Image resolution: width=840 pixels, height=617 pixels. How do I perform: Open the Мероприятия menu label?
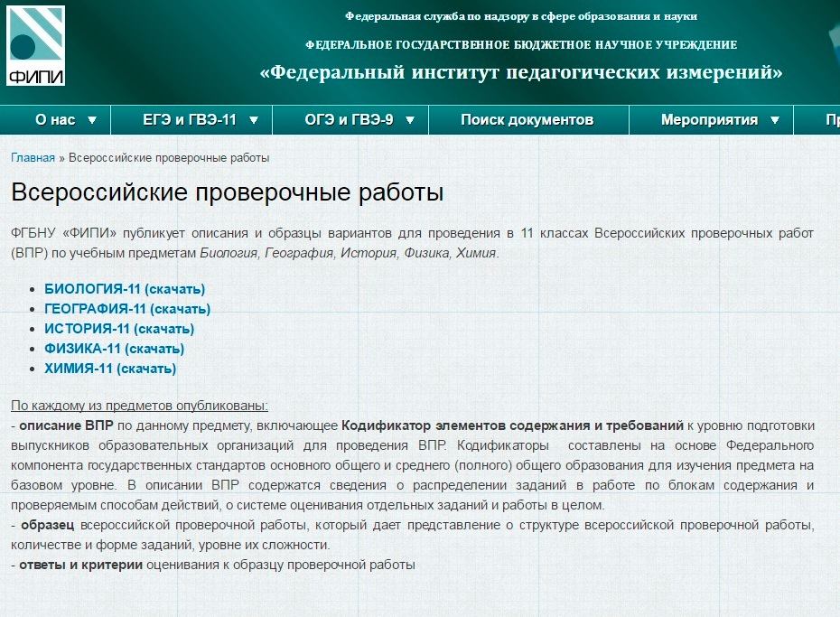709,120
